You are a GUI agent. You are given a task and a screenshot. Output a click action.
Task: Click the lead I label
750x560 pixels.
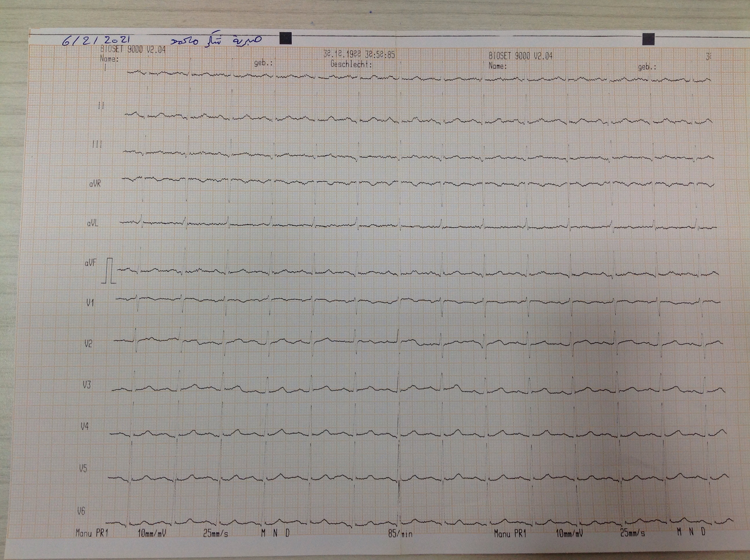click(x=105, y=68)
